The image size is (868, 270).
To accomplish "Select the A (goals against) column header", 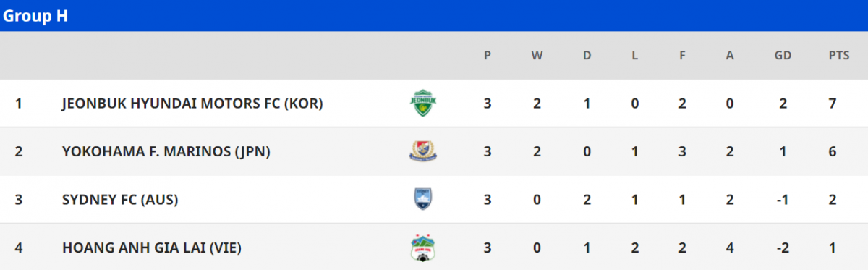I will pos(730,56).
